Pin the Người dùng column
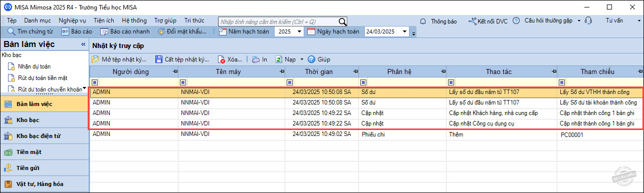 [x=175, y=72]
